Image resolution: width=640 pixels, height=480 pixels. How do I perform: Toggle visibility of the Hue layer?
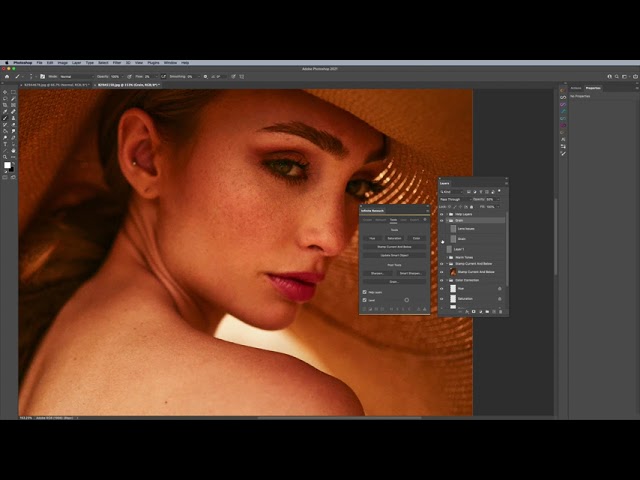click(x=442, y=287)
